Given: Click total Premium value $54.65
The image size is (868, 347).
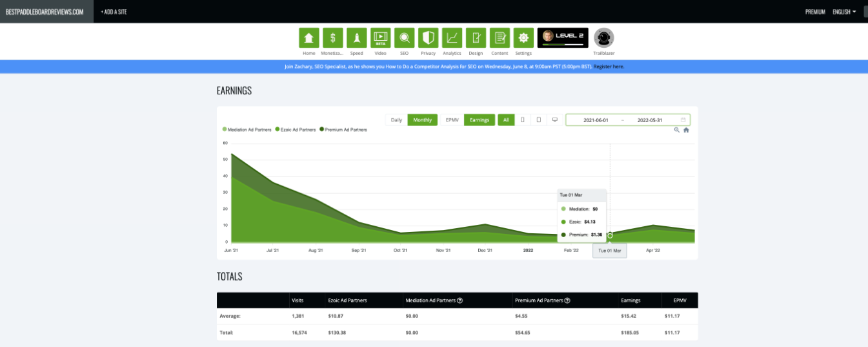Looking at the screenshot, I should (523, 333).
